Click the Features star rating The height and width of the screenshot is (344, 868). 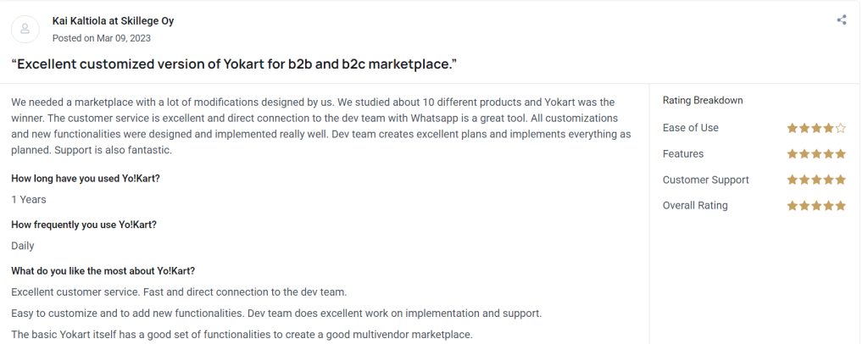(x=815, y=154)
